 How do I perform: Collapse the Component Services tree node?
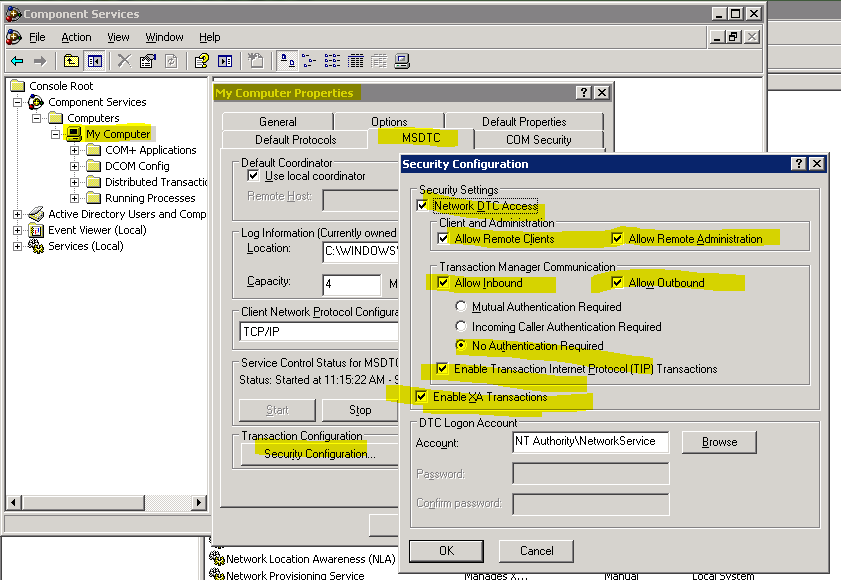click(18, 102)
